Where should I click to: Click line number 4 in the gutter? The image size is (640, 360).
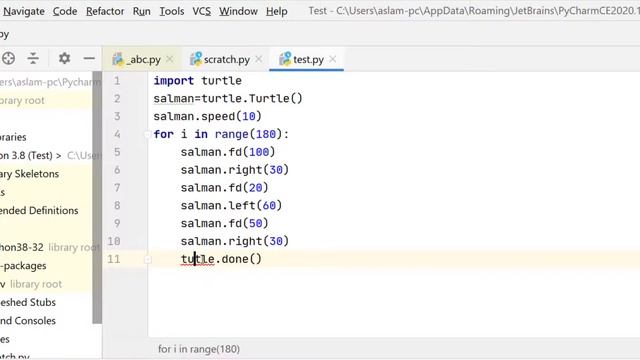pos(117,134)
